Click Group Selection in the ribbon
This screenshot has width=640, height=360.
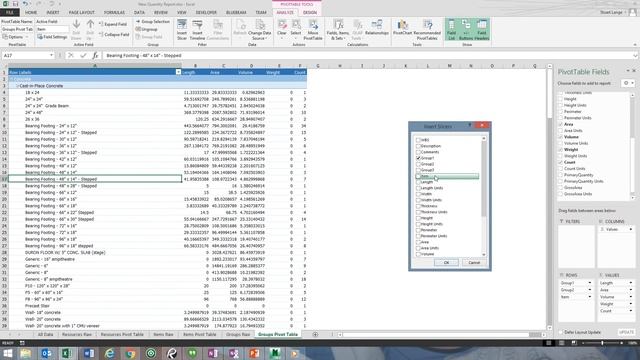(152, 22)
